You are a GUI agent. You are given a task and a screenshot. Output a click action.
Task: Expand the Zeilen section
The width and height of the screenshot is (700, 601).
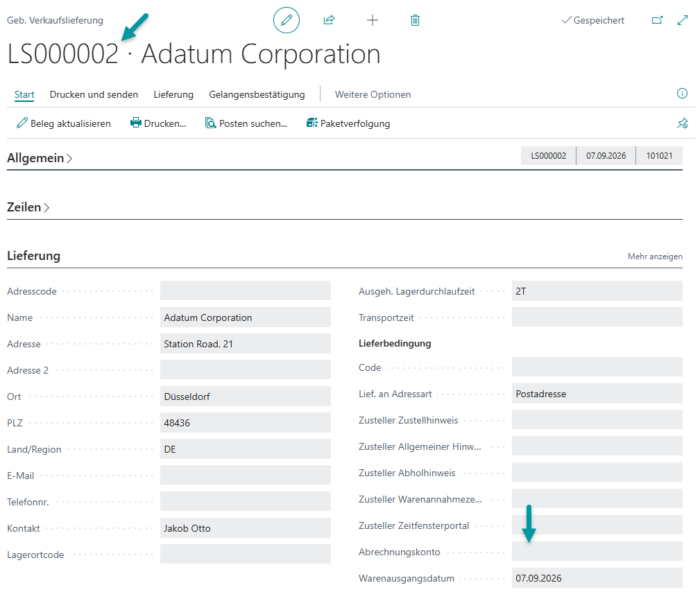point(28,207)
